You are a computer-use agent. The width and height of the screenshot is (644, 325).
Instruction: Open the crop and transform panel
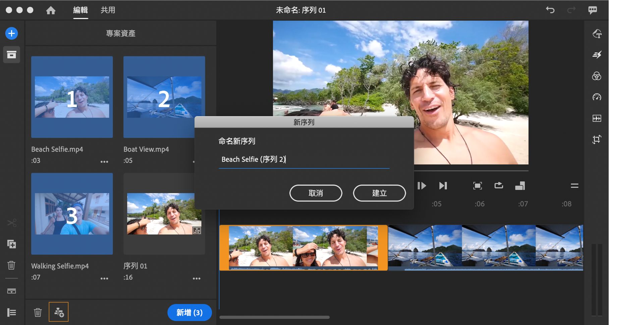click(x=596, y=139)
